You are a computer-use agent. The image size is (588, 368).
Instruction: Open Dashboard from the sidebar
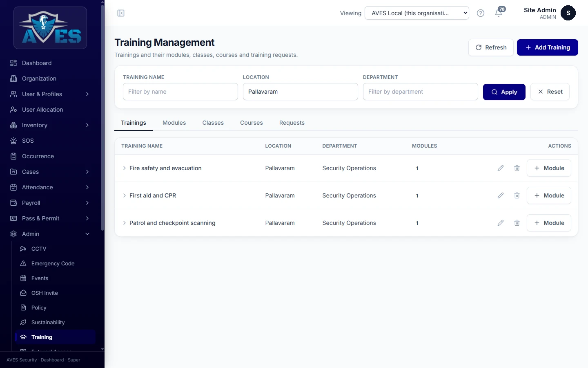pyautogui.click(x=50, y=63)
